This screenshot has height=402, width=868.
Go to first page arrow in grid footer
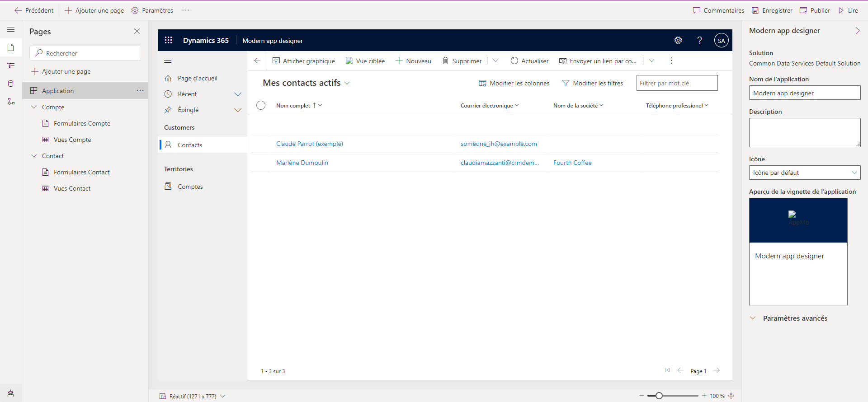(667, 370)
